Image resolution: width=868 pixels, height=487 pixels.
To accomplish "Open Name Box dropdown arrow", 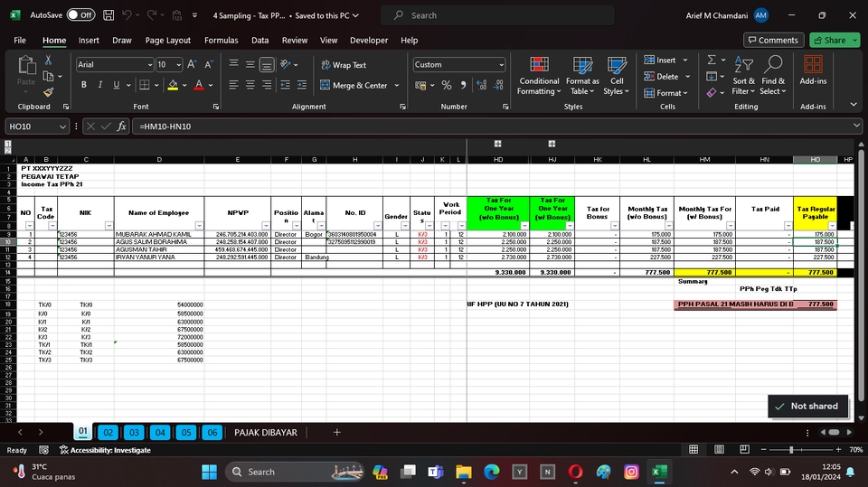I will tap(62, 126).
